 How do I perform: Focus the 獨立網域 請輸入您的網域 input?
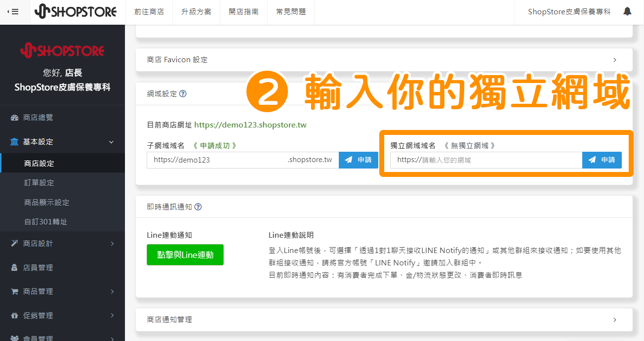(x=486, y=160)
